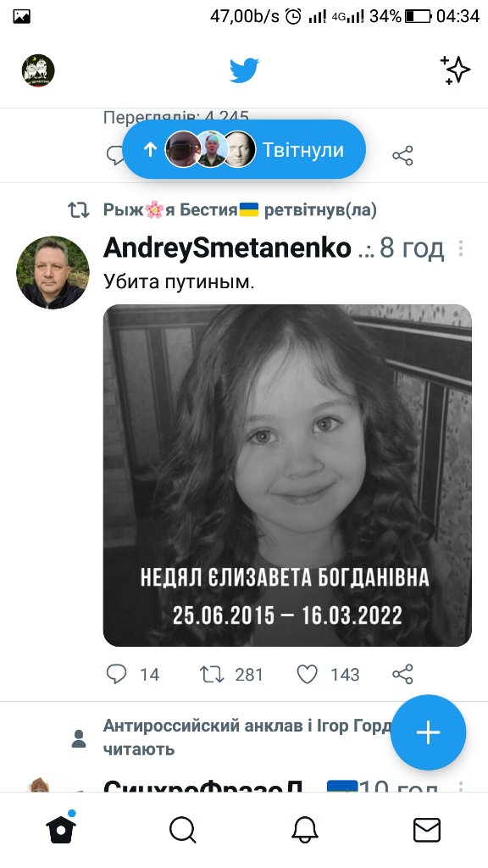The image size is (488, 868).
Task: Open the gallery icon in the status bar
Action: 21,17
